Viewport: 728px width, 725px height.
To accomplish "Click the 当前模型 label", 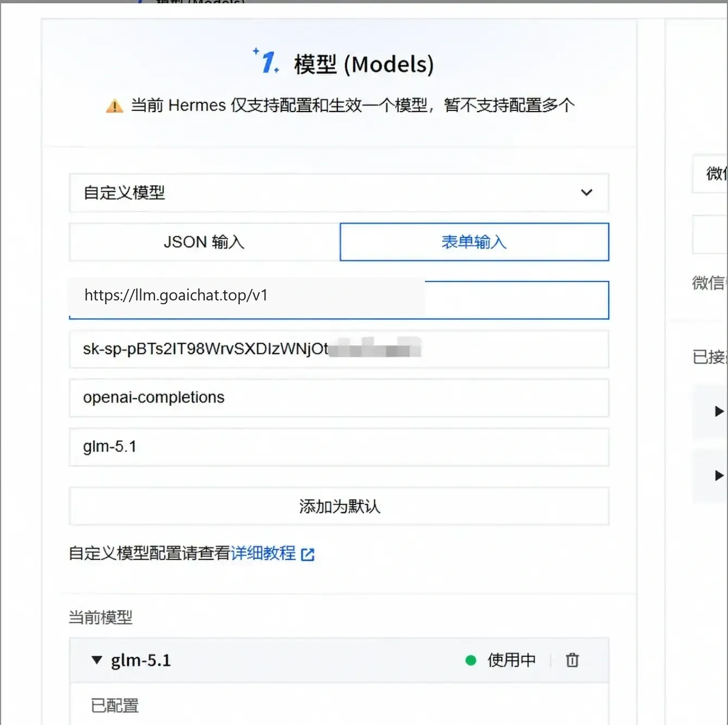I will (101, 617).
